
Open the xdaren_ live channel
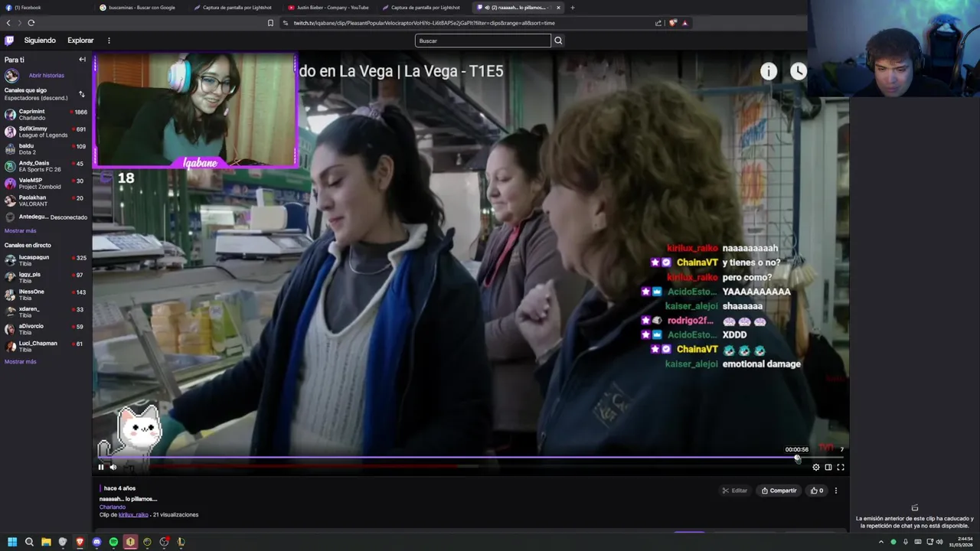(x=44, y=311)
